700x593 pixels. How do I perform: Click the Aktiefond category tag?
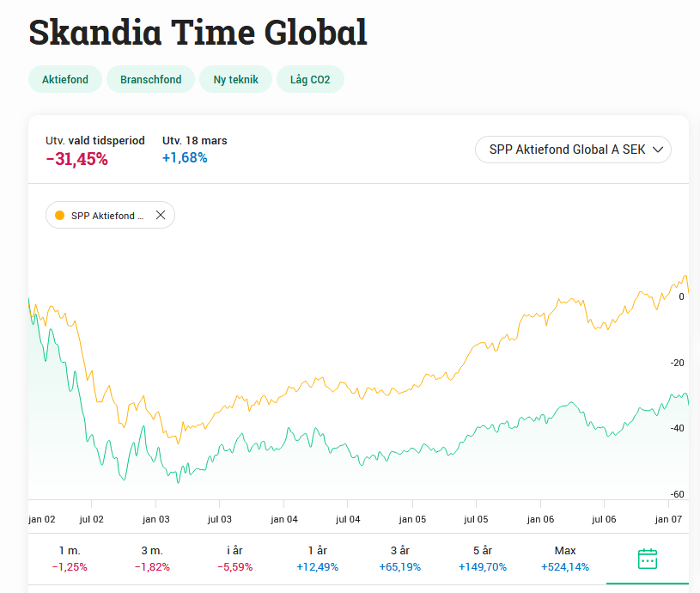65,80
